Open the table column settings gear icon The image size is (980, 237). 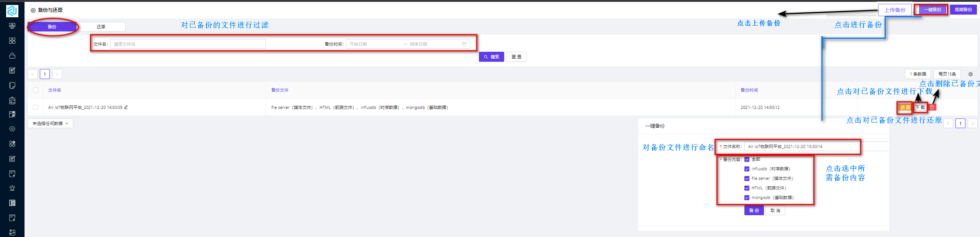[x=970, y=74]
